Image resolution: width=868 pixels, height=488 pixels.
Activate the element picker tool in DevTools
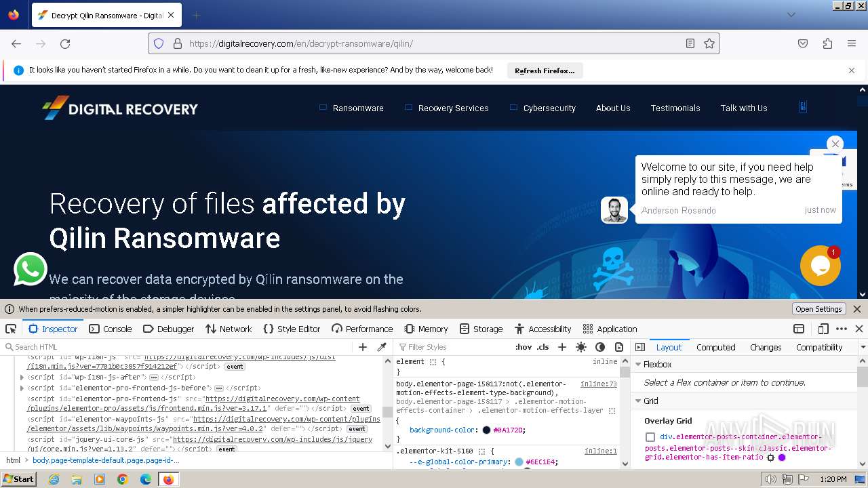tap(11, 329)
